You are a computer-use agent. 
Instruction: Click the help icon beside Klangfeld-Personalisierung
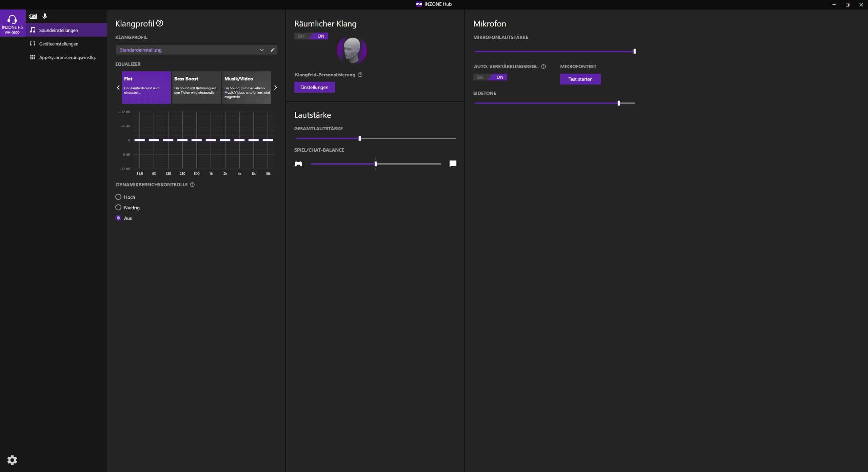coord(360,75)
